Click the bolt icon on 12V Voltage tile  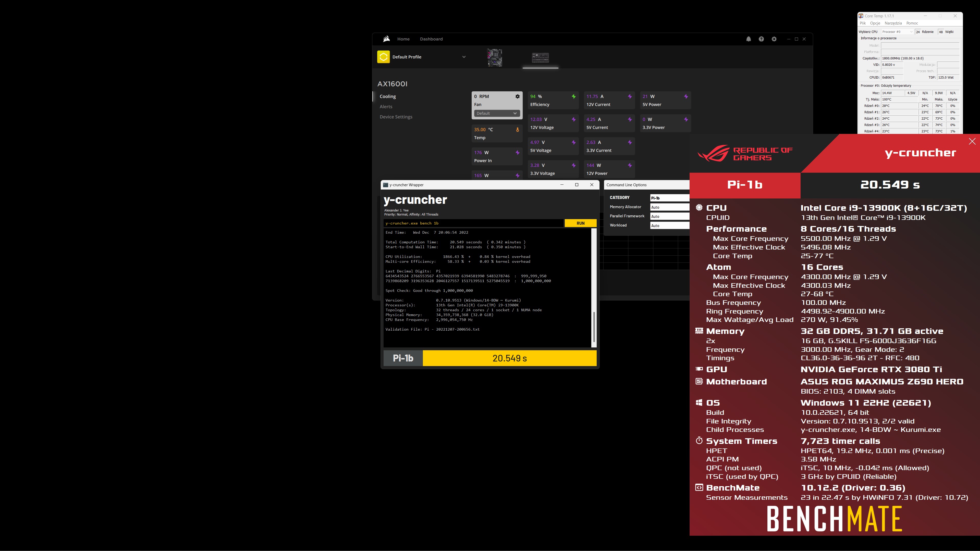tap(574, 119)
